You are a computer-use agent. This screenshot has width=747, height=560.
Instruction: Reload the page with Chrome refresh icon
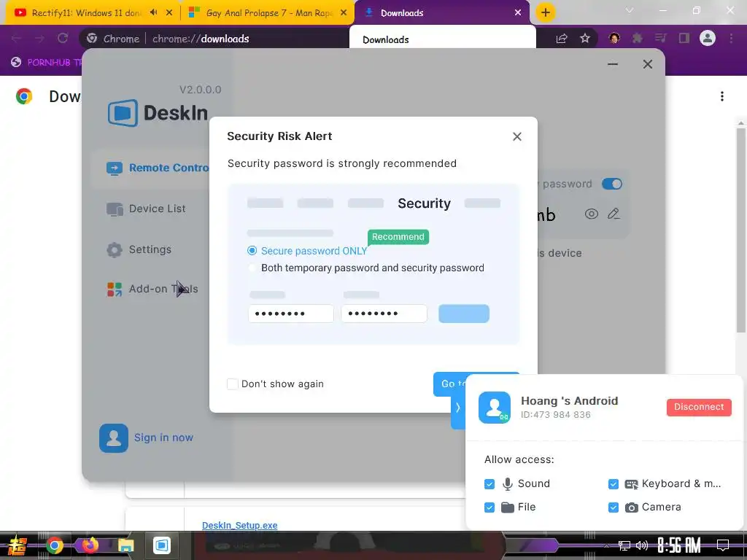point(63,38)
